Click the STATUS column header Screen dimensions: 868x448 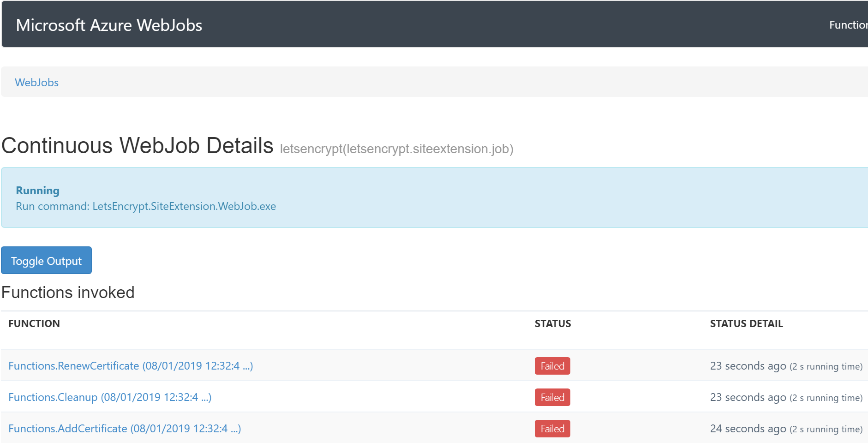click(x=552, y=324)
